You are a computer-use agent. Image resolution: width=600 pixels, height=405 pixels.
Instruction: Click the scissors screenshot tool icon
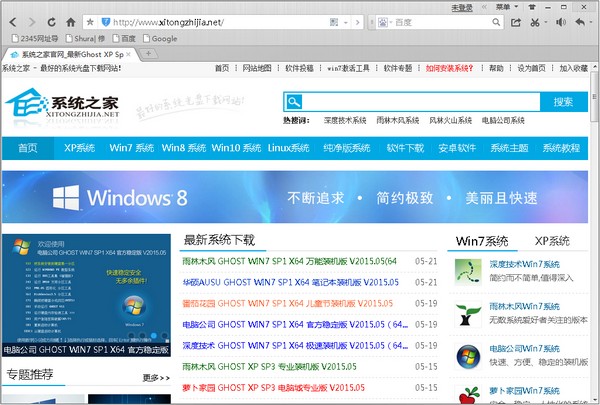point(535,22)
